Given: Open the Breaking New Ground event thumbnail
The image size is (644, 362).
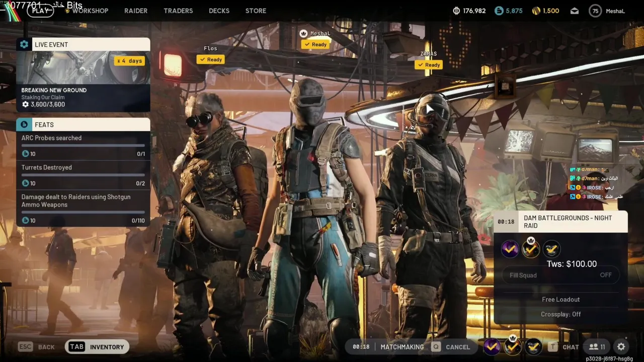Looking at the screenshot, I should (83, 67).
